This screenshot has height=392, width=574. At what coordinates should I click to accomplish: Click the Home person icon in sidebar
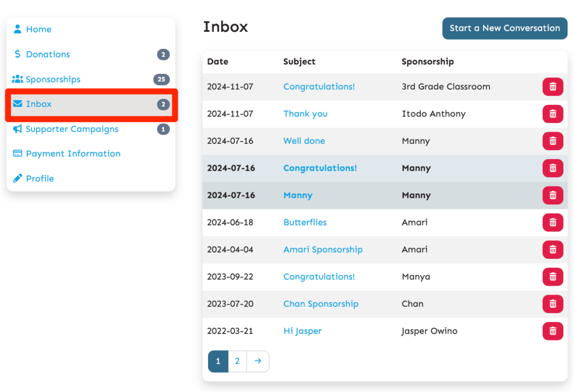(x=17, y=29)
